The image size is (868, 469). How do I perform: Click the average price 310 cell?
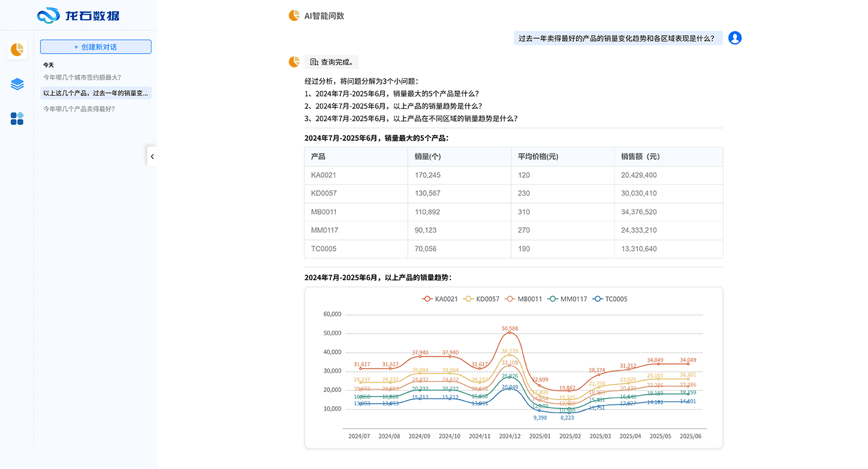(x=563, y=212)
